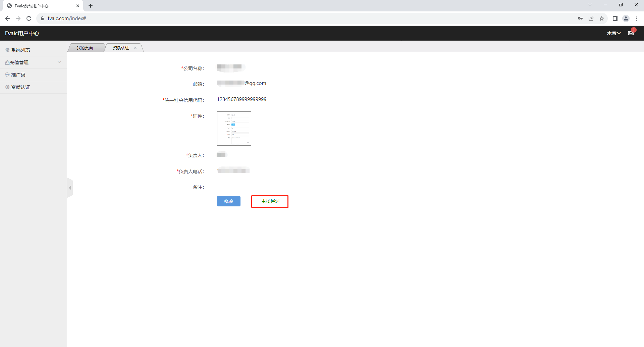Click the blue 修改 button

(x=228, y=201)
